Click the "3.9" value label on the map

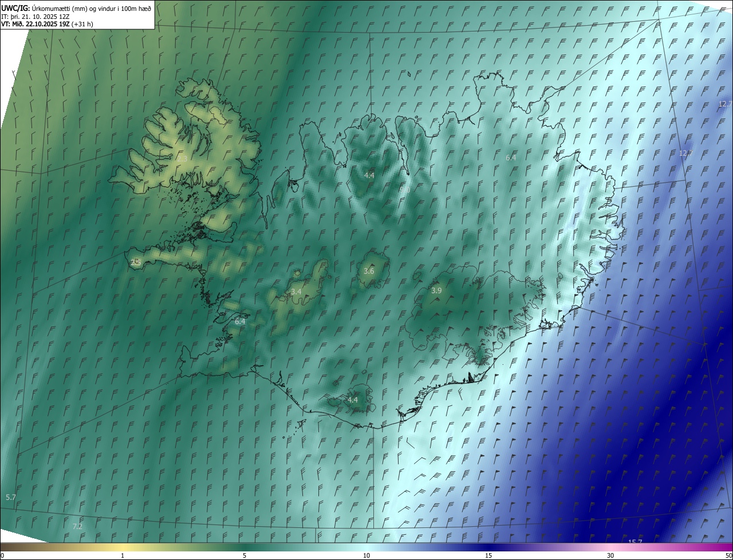coord(436,291)
